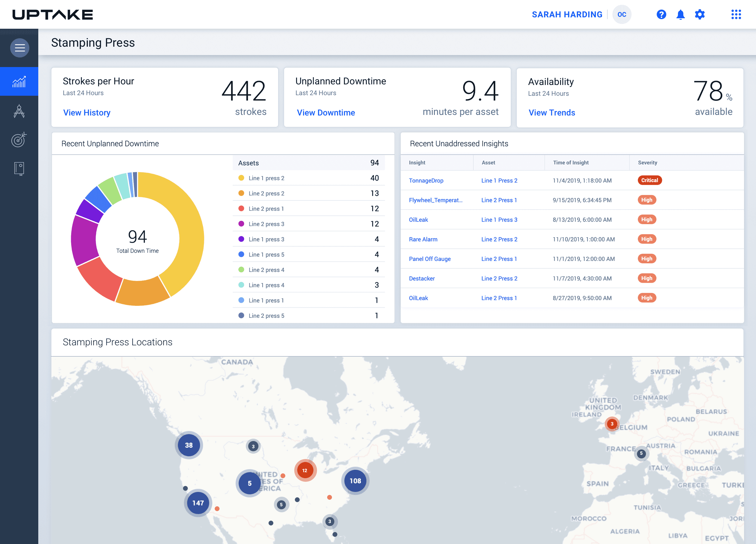Click the 147 map cluster marker
This screenshot has height=544, width=756.
[198, 503]
